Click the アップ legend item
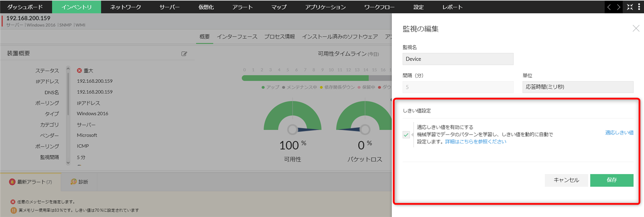This screenshot has width=644, height=217. coord(270,87)
